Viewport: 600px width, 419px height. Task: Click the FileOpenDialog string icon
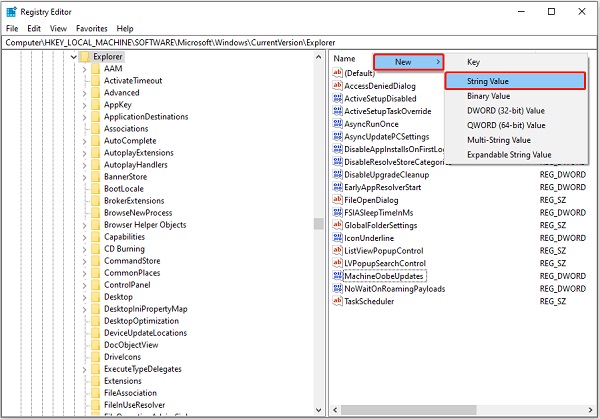pyautogui.click(x=338, y=200)
